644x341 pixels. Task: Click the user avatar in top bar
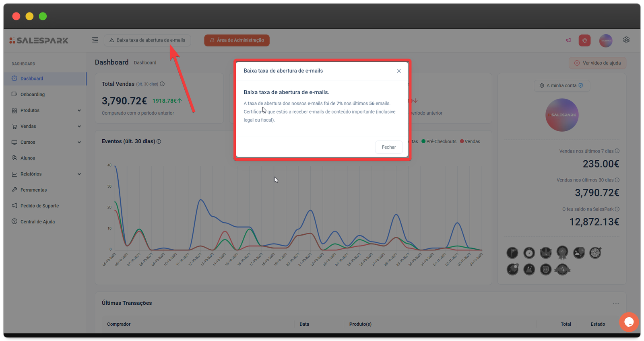click(605, 40)
